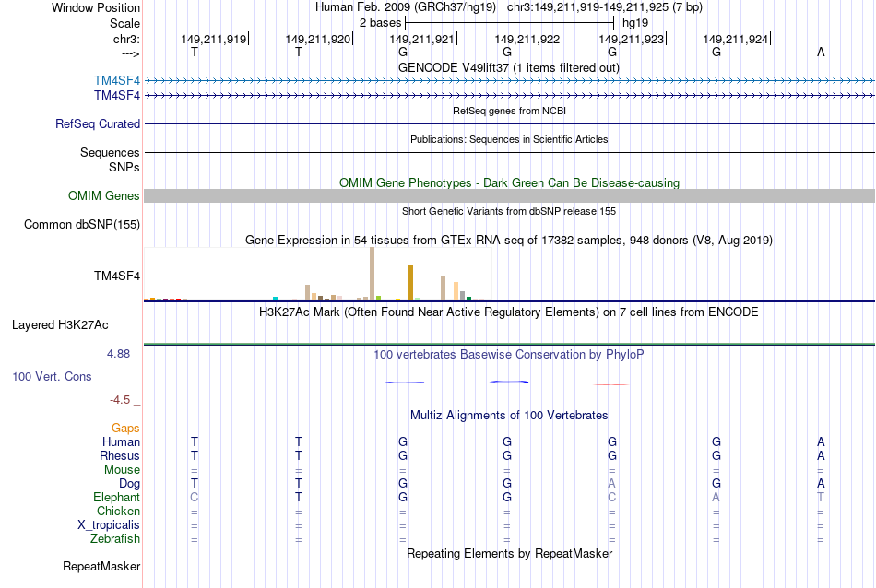Click the golden orange GTEx expression bar
The height and width of the screenshot is (588, 876).
[x=410, y=282]
